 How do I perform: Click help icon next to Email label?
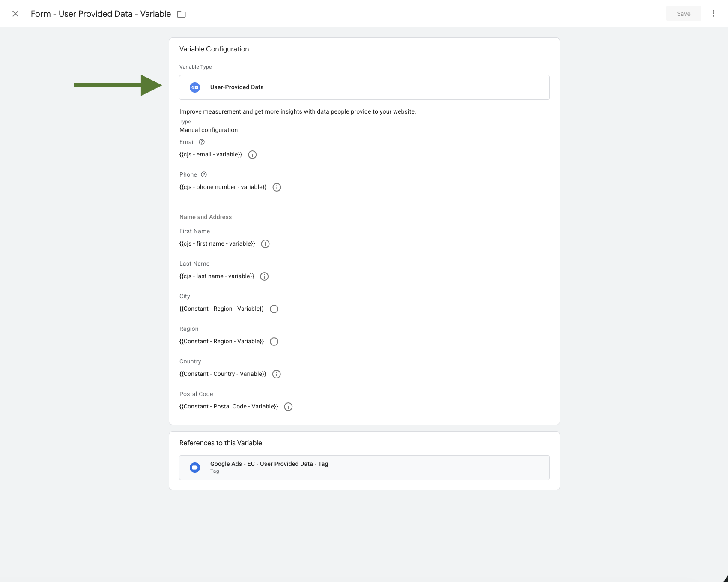(202, 142)
